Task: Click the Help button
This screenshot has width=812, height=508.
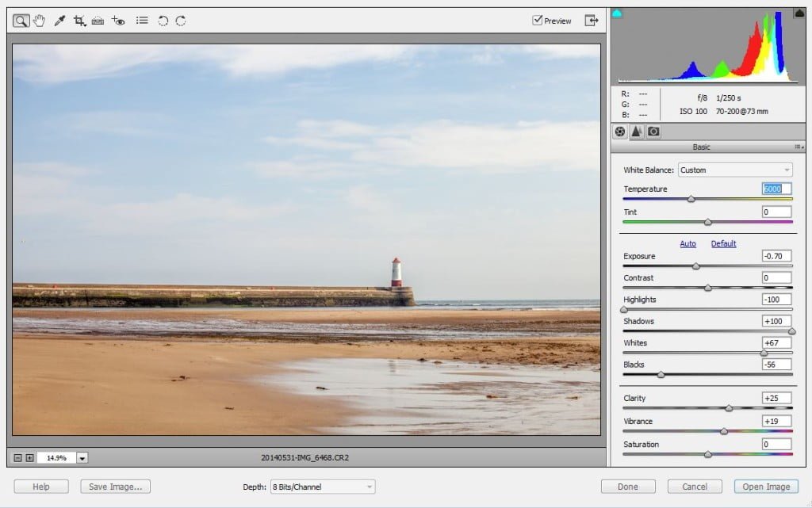Action: point(41,487)
